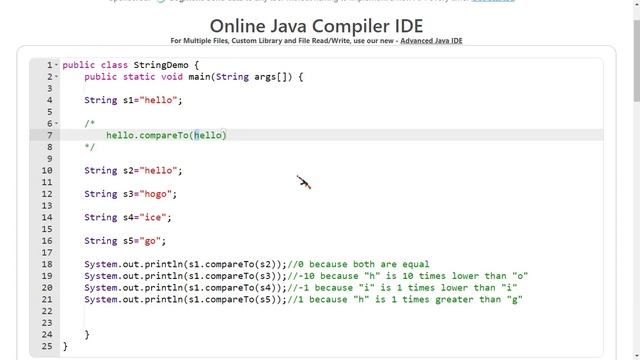Click the s1.compareTo(s5) println statement
The height and width of the screenshot is (360, 640).
click(x=185, y=300)
